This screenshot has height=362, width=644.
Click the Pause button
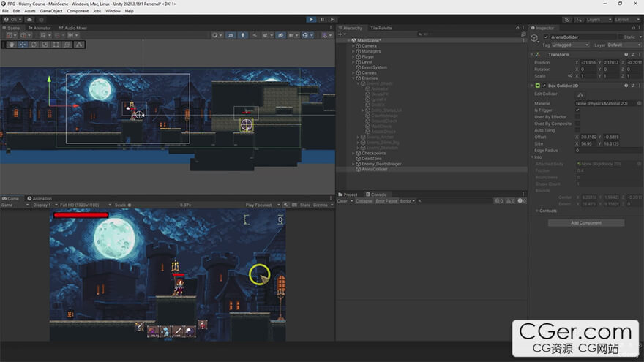323,19
